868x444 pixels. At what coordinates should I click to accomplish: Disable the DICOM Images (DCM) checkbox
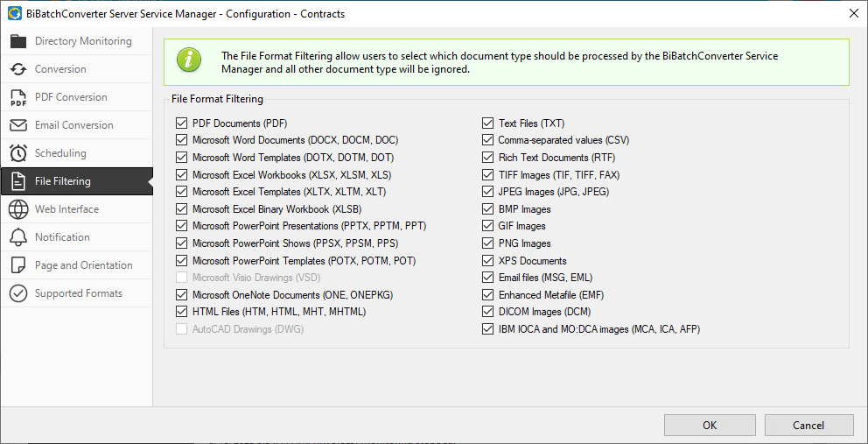point(487,312)
